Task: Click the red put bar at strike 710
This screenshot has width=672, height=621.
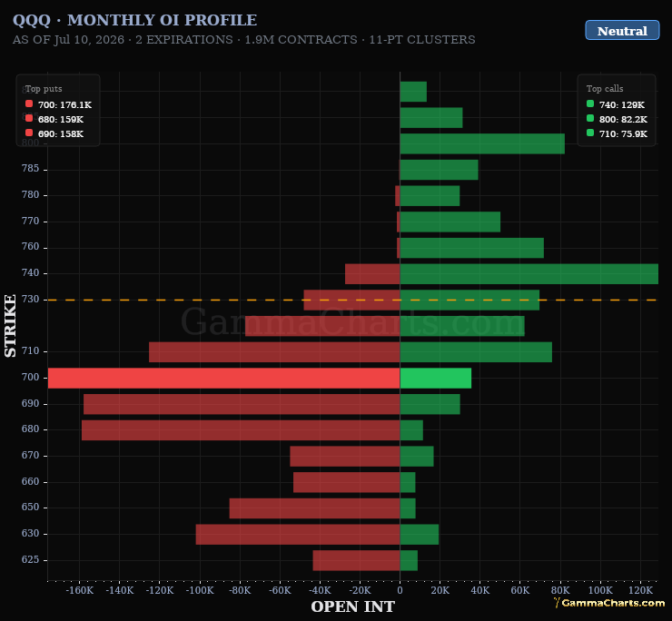Action: pyautogui.click(x=274, y=352)
